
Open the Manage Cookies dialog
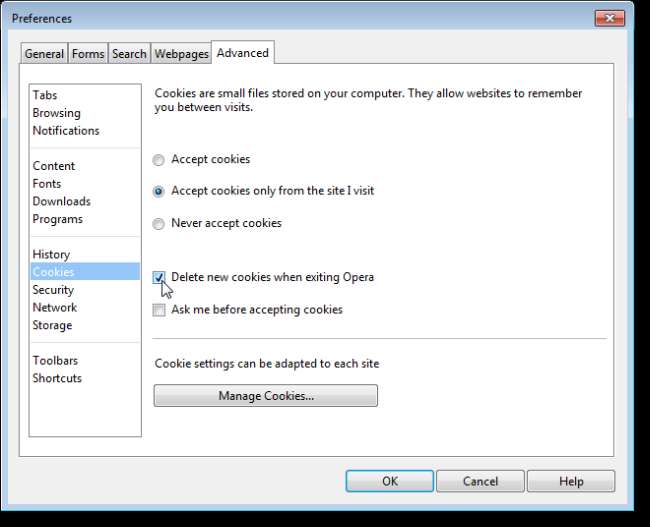[266, 396]
